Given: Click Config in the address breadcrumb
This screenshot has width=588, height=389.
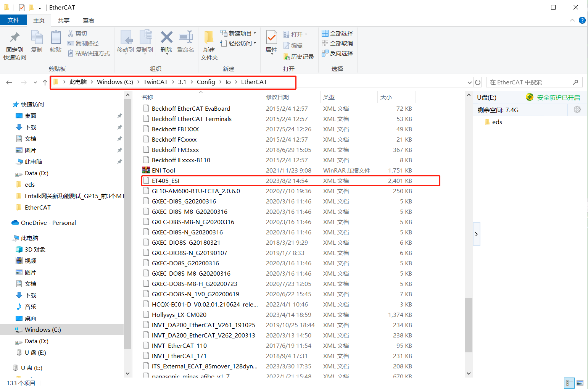Looking at the screenshot, I should [x=206, y=82].
